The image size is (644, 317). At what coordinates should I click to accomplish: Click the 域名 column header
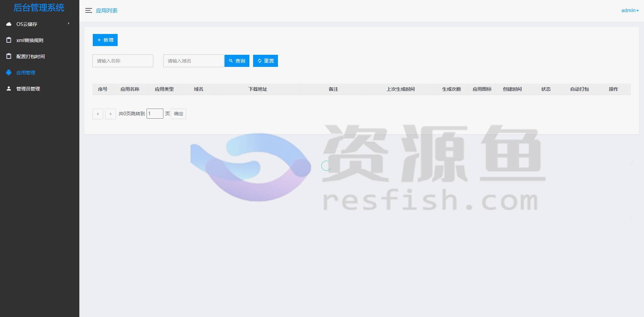pyautogui.click(x=199, y=89)
